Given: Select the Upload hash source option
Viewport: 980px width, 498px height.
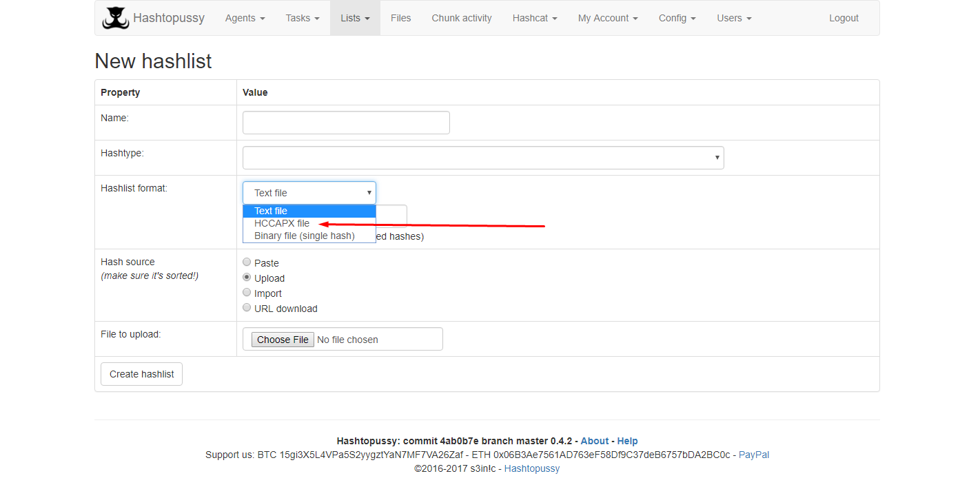Looking at the screenshot, I should tap(247, 277).
